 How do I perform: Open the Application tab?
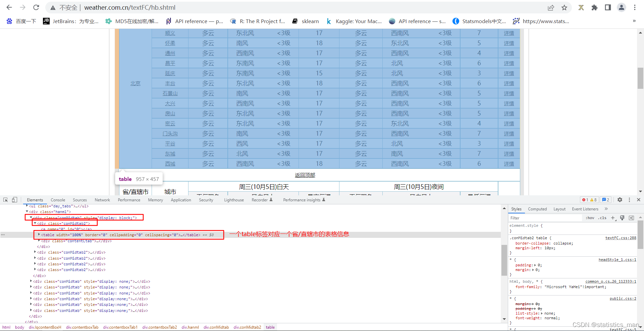tap(181, 200)
